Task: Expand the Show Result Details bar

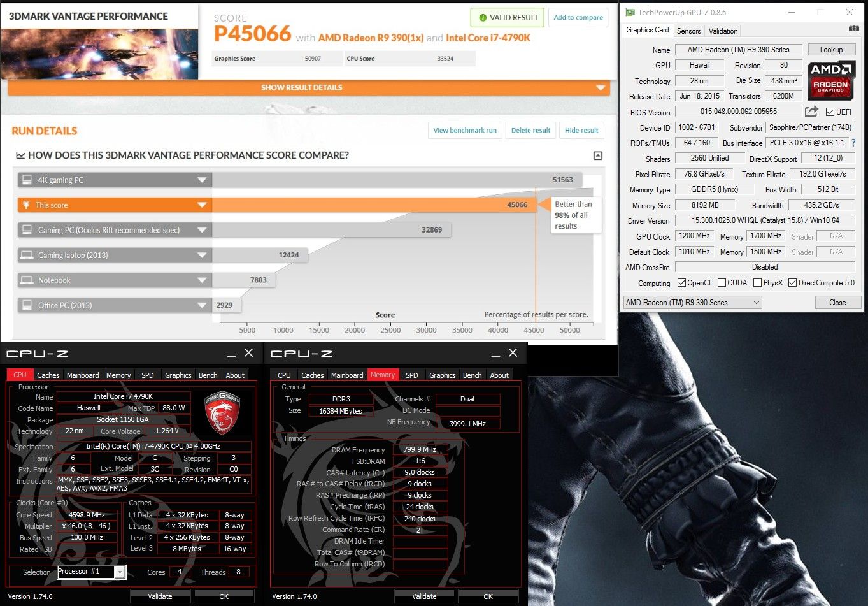Action: point(309,88)
